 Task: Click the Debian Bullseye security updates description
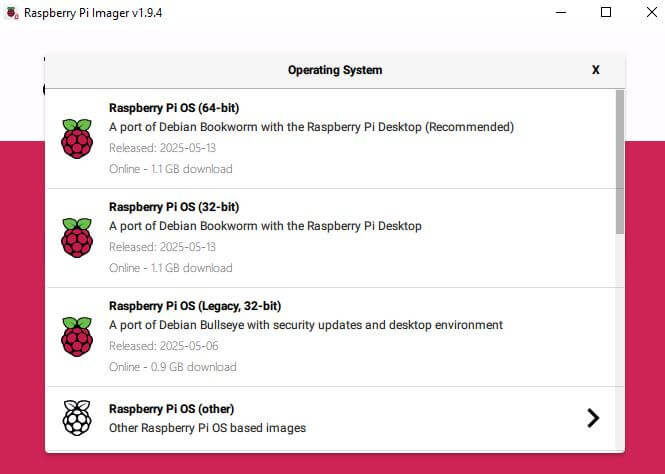point(306,325)
